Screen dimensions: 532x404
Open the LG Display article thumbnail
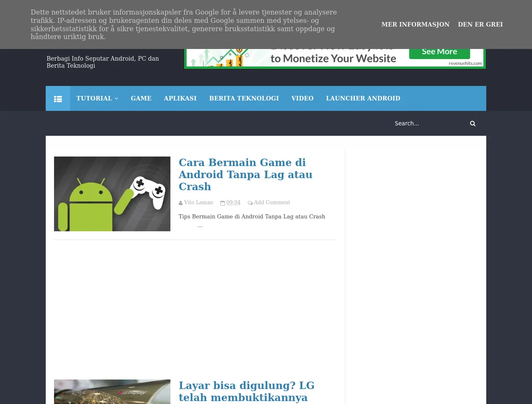[112, 392]
